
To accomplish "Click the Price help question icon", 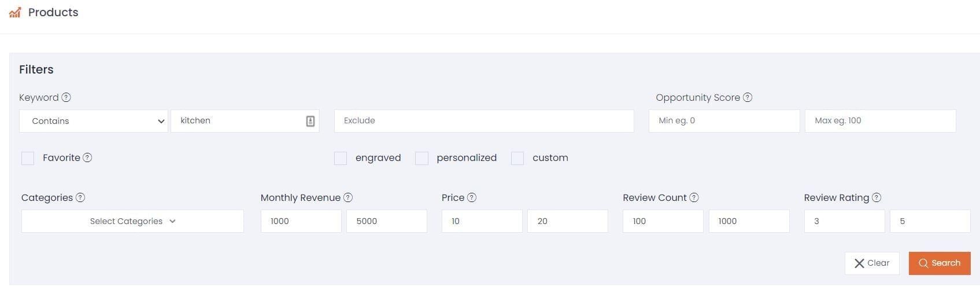I will (x=472, y=197).
